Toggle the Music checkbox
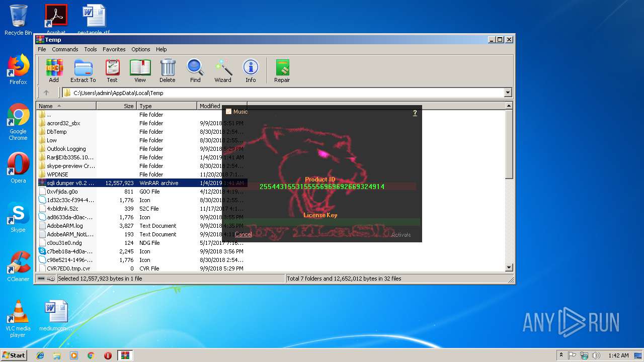 click(x=228, y=112)
